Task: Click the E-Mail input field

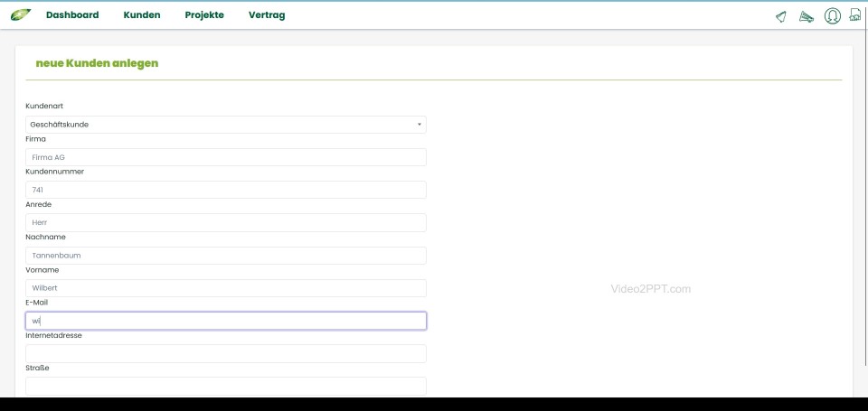Action: click(x=225, y=321)
